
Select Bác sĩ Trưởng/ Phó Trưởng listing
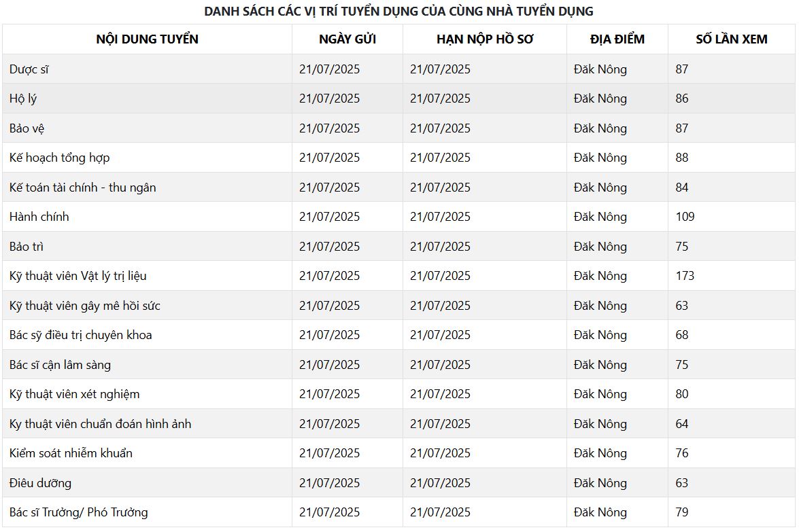(78, 512)
